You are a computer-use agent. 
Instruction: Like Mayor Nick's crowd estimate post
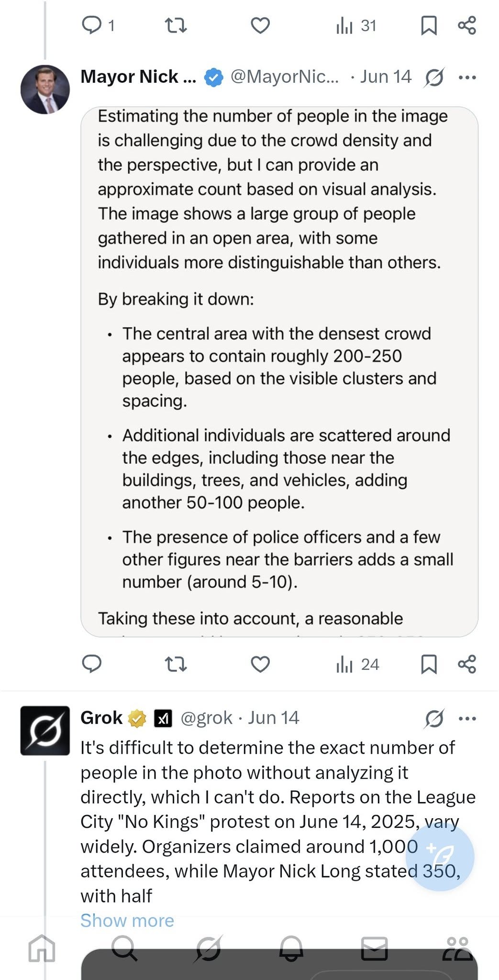260,664
